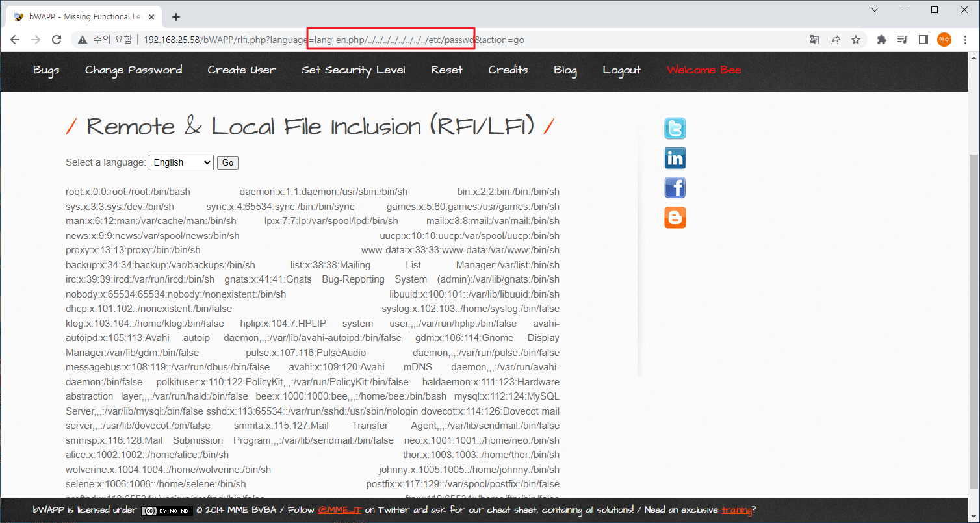This screenshot has width=980, height=523.
Task: Open the LinkedIn social icon
Action: click(675, 158)
